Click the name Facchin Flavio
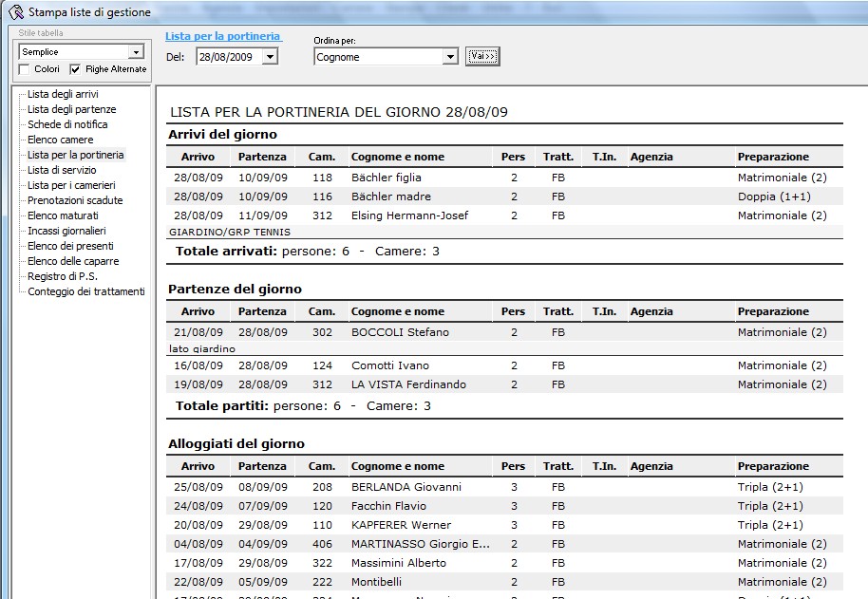Viewport: 868px width, 599px height. (x=388, y=506)
